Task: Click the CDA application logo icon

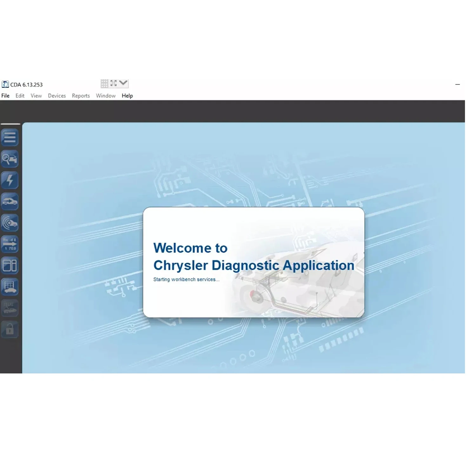Action: 5,84
